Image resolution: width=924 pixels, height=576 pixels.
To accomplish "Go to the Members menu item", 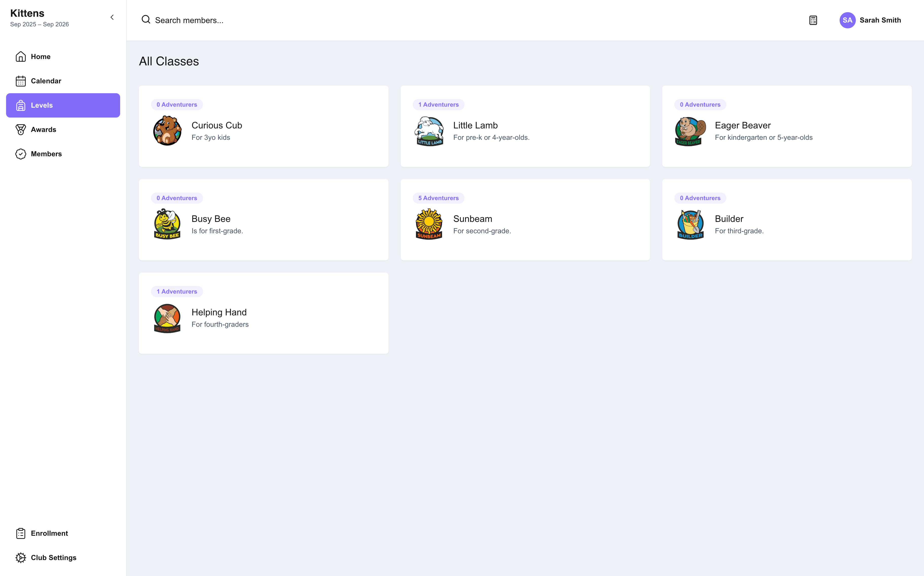I will pyautogui.click(x=63, y=154).
